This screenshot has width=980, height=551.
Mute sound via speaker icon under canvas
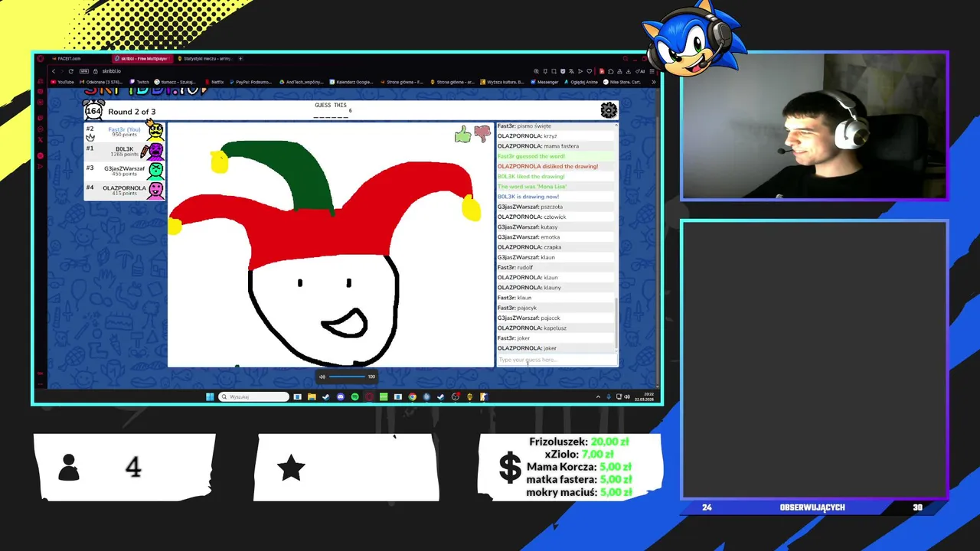[x=322, y=377]
